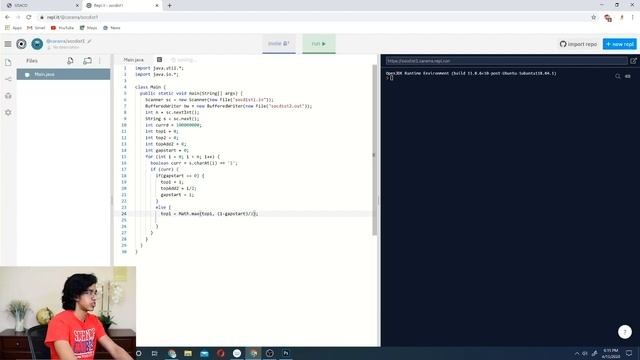Open the Apps bookmark
This screenshot has width=640, height=360.
13,28
